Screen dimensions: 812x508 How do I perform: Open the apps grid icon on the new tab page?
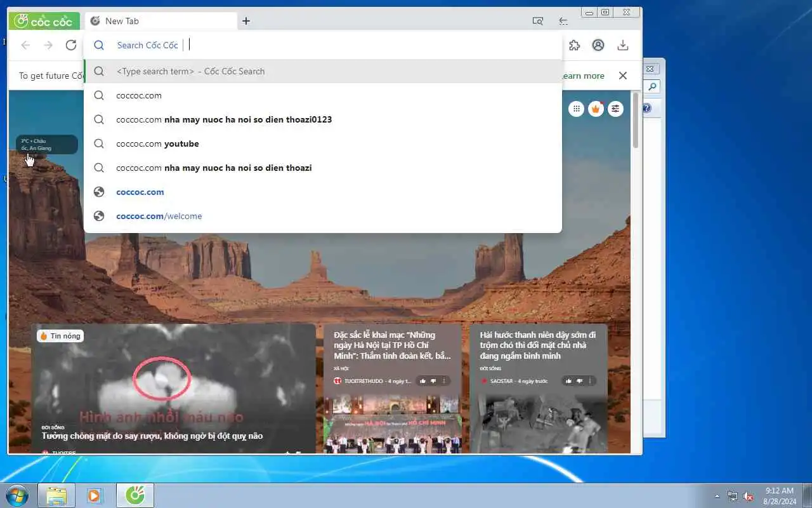click(x=576, y=109)
